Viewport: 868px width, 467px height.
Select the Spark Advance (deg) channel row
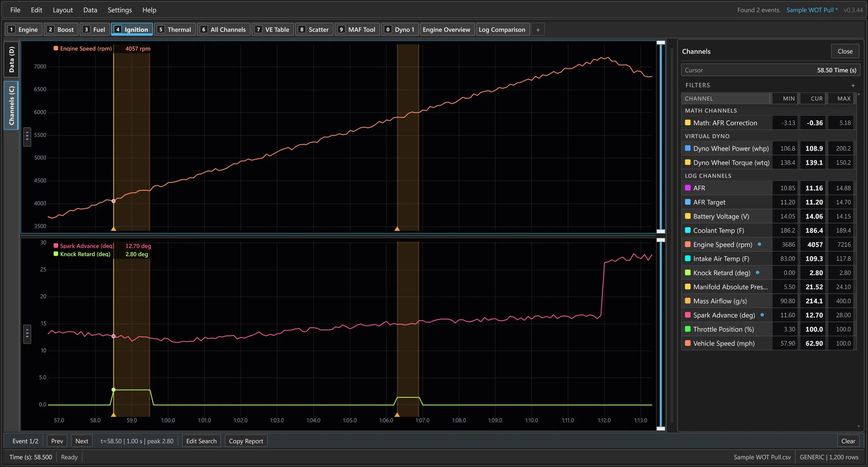769,315
